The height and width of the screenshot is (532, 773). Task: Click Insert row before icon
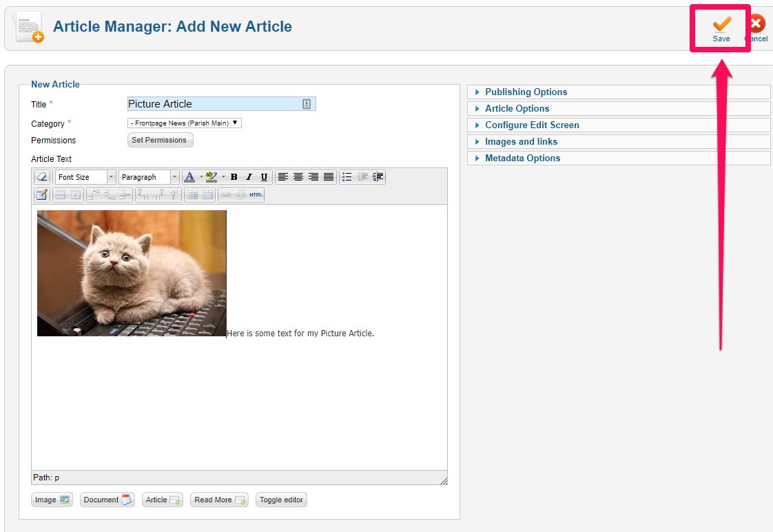pos(94,195)
